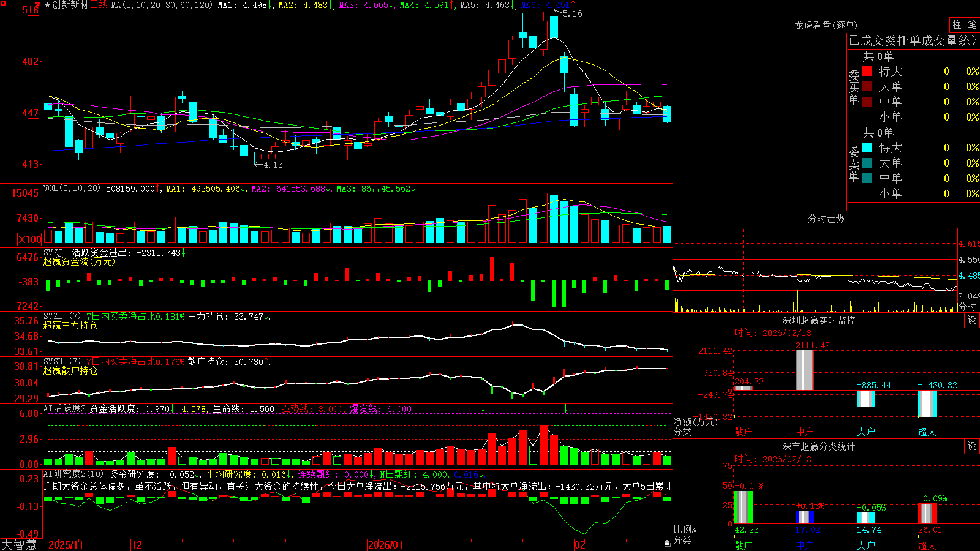Click the 204.33 散户 net amount bar
The height and width of the screenshot is (551, 980).
(x=744, y=388)
